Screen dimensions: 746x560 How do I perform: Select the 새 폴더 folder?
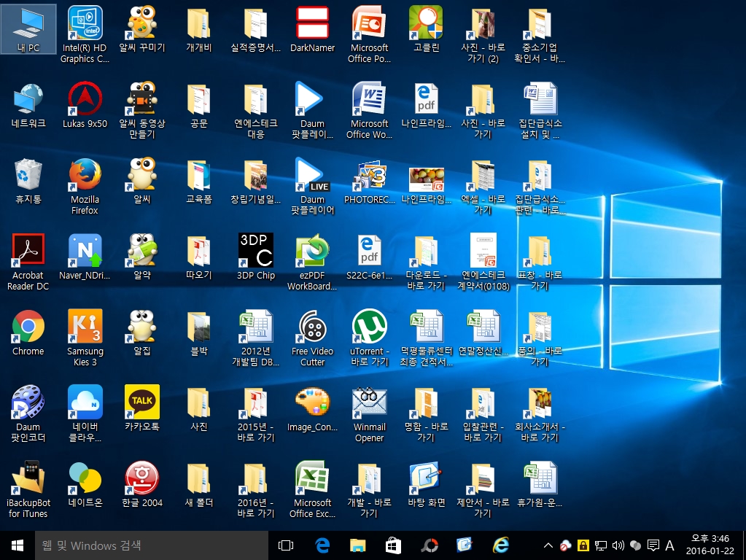[198, 484]
